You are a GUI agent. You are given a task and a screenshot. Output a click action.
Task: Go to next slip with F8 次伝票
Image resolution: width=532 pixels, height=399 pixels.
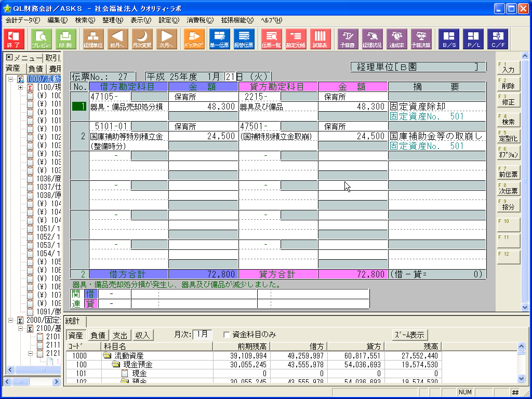(x=508, y=189)
